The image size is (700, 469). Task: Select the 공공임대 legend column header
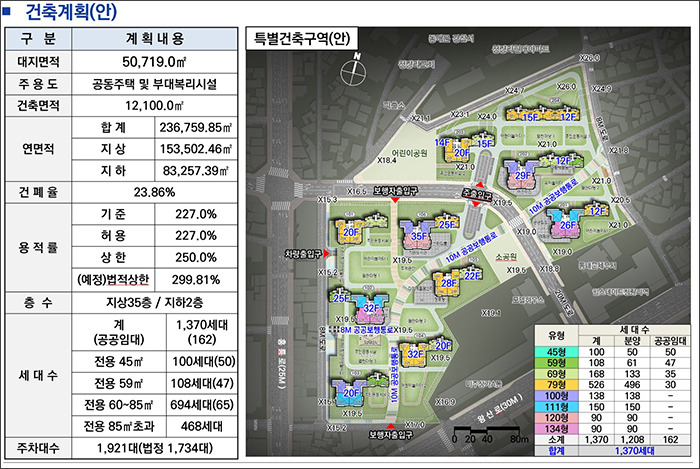point(670,341)
